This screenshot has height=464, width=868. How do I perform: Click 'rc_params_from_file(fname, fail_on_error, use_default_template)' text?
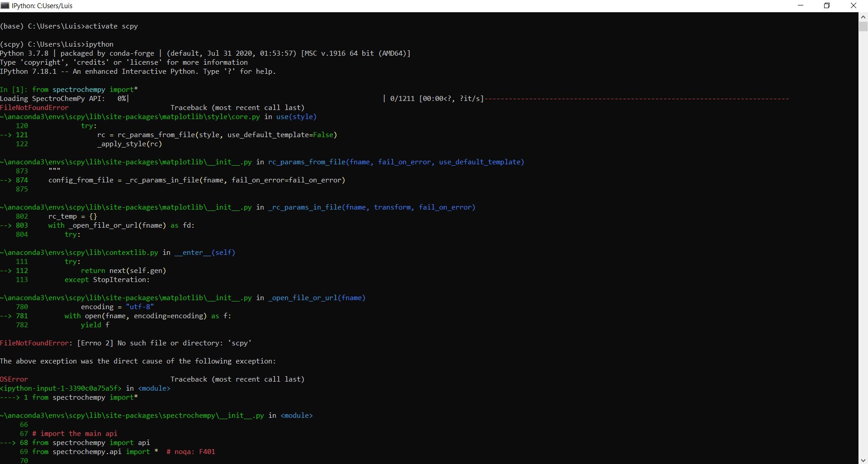click(396, 162)
